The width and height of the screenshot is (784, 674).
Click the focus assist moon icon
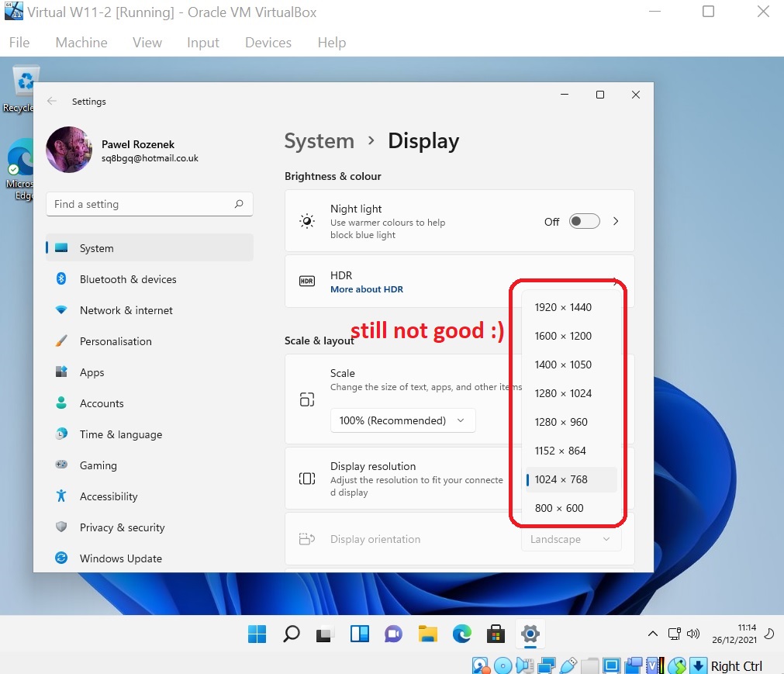tap(769, 634)
